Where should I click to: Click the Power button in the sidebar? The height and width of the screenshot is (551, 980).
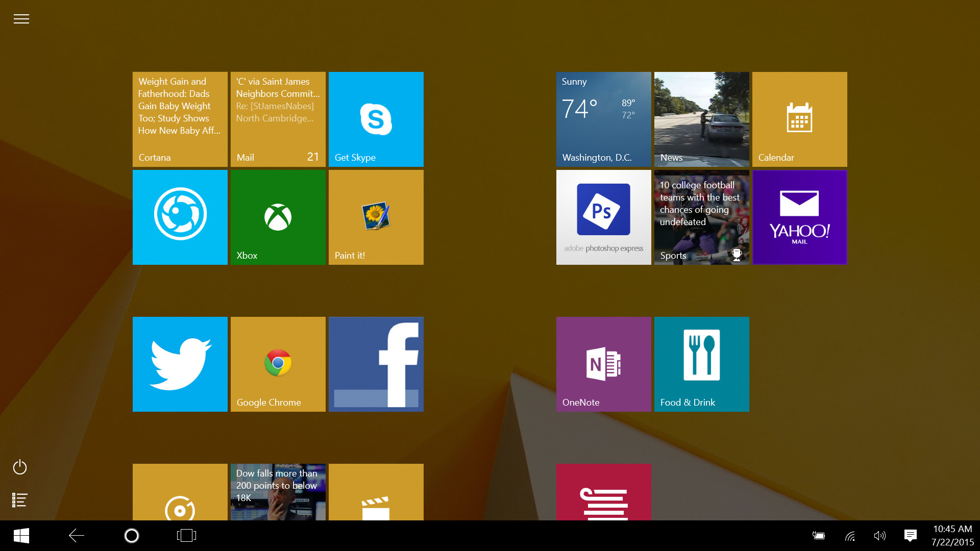(20, 467)
